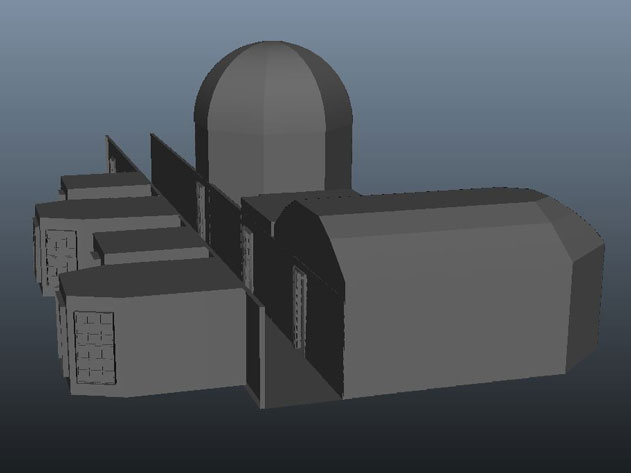Click the thin wall panel at the far left
This screenshot has height=473, width=631.
pos(113,154)
